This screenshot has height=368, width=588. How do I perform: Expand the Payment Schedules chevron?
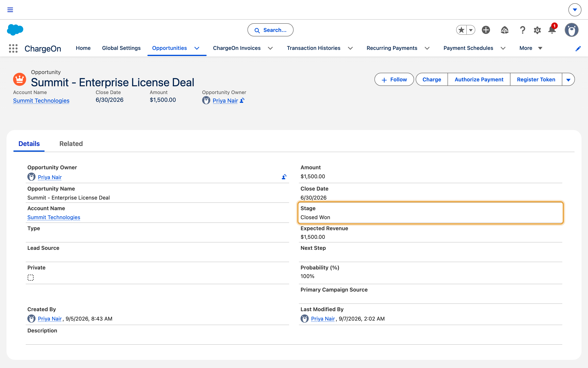coord(503,48)
